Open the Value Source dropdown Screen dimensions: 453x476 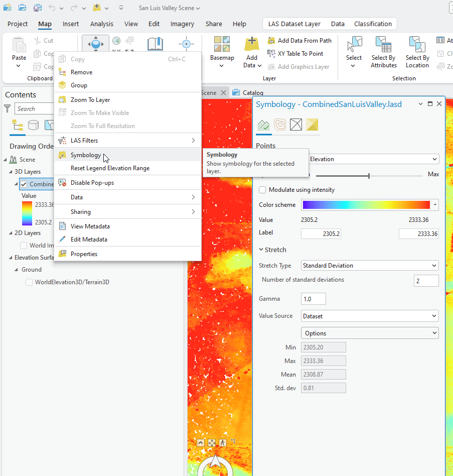click(370, 316)
